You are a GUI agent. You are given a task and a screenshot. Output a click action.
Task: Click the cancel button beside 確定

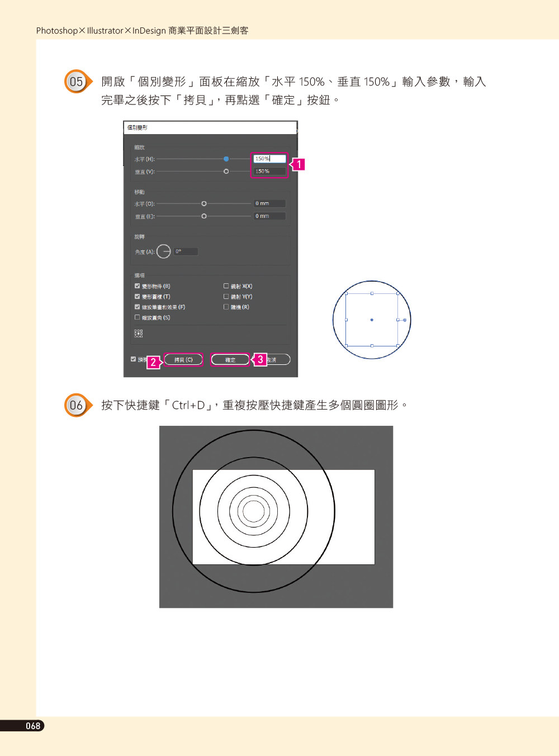tap(278, 360)
